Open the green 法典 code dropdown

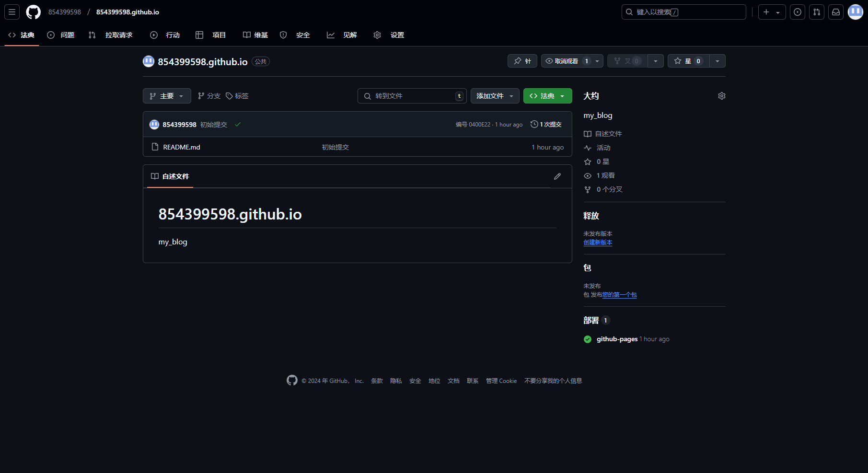(x=547, y=96)
